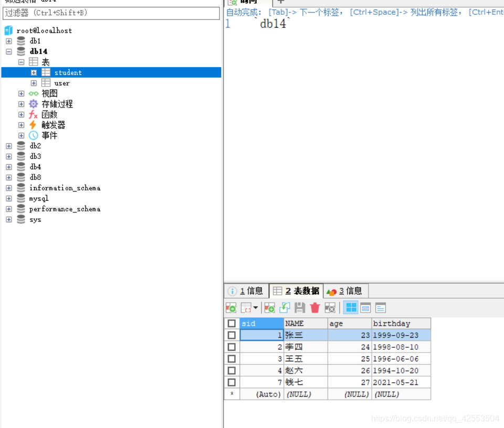Click the (Auto) cell in new row
The width and height of the screenshot is (504, 428).
click(x=261, y=394)
